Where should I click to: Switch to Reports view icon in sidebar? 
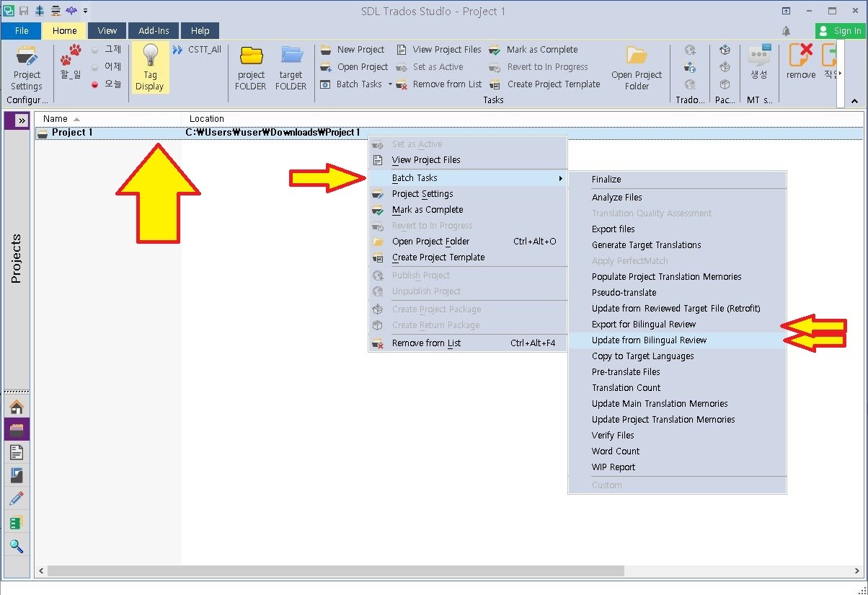[17, 475]
